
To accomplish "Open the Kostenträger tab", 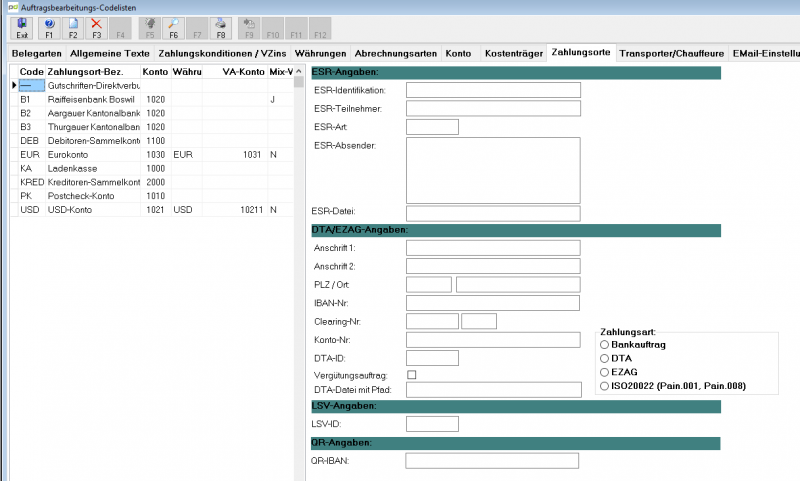I will (x=514, y=54).
